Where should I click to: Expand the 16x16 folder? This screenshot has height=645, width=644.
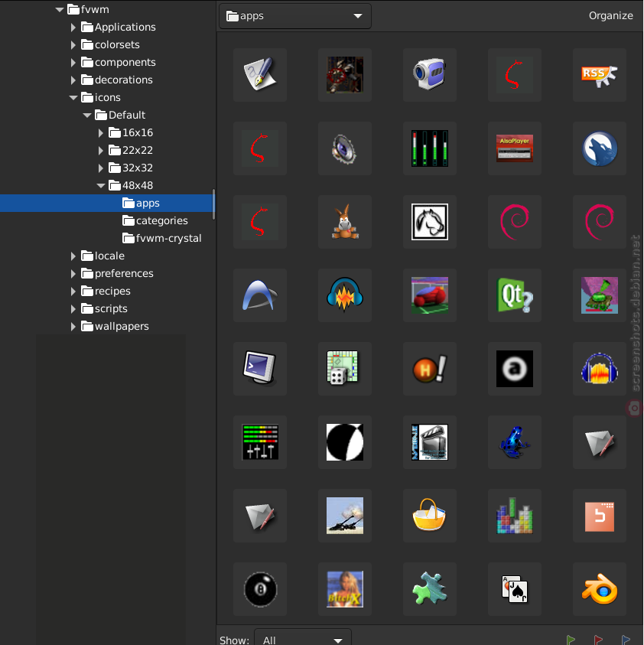[101, 133]
